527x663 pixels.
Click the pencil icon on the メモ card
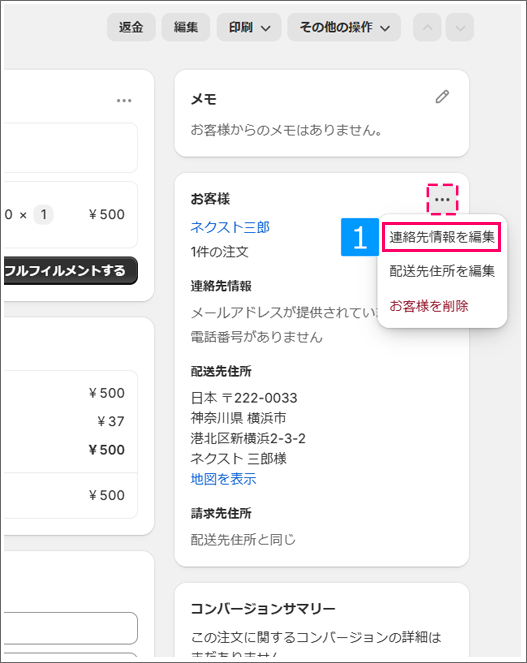coord(442,97)
